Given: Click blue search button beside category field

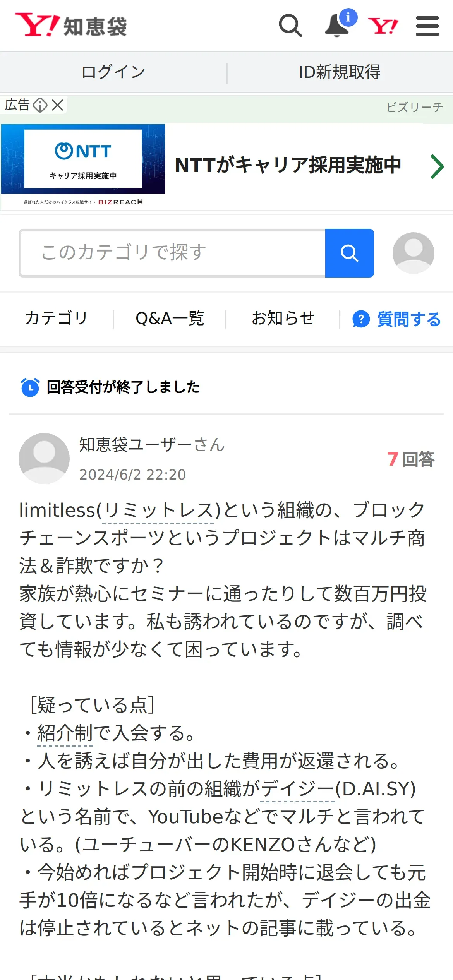Looking at the screenshot, I should (350, 253).
